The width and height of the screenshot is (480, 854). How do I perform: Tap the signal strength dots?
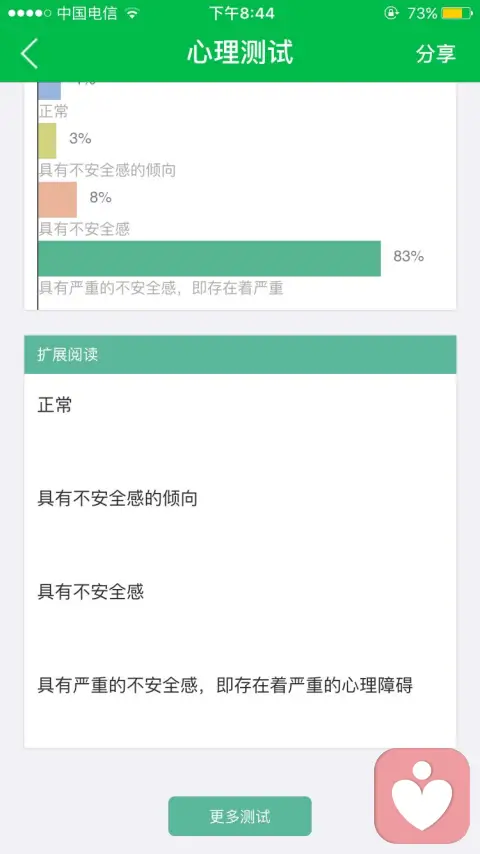(29, 13)
